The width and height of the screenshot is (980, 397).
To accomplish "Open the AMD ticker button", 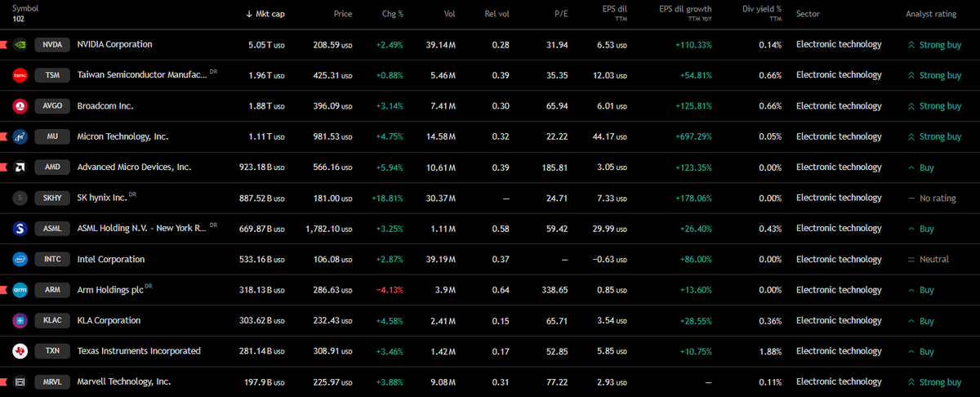I will [x=52, y=167].
